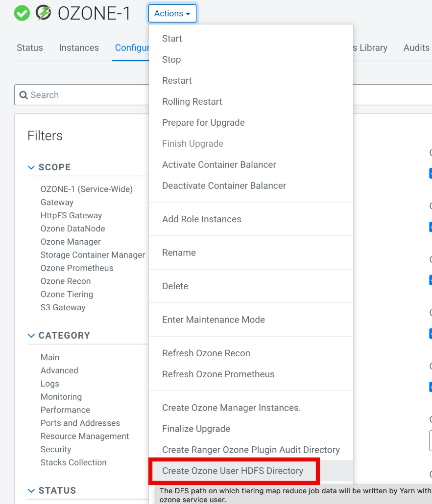Choose Create Ozone User HDFS Directory

coord(233,471)
